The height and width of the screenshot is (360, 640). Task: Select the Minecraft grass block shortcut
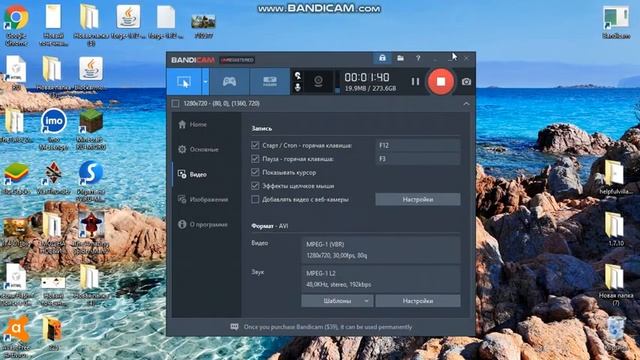(91, 129)
